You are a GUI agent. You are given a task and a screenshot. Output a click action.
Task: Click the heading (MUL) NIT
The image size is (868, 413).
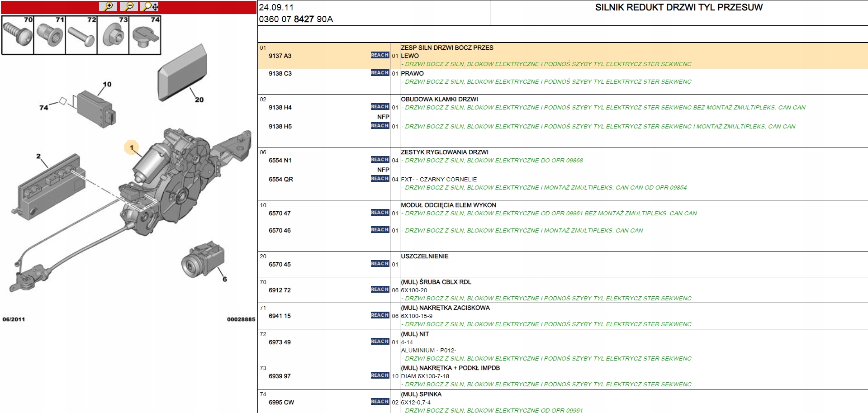tap(415, 334)
